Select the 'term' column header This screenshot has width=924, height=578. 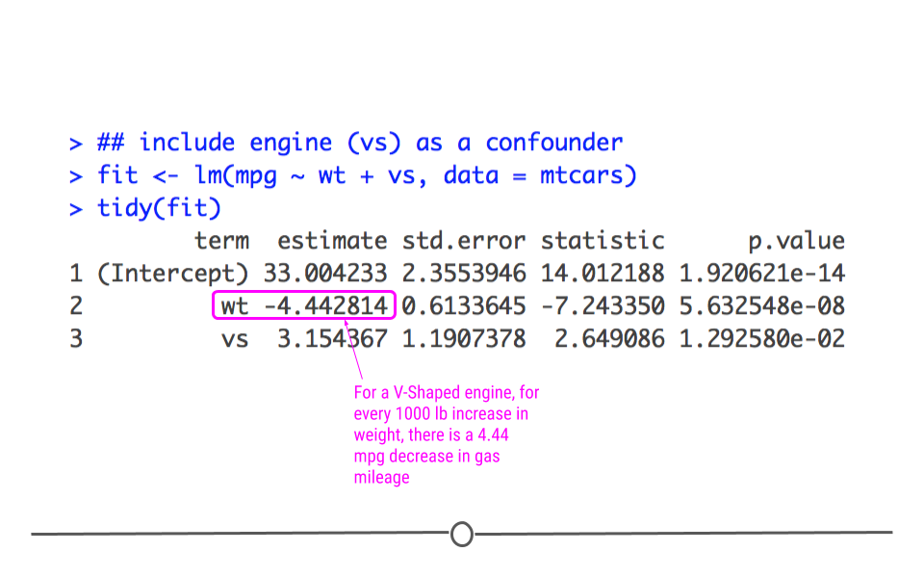pos(221,241)
